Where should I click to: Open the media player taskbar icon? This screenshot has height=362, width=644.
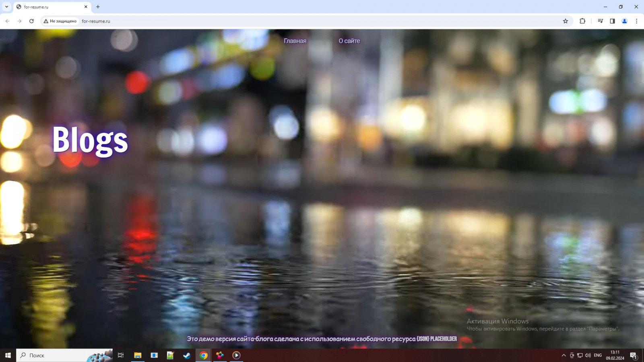point(236,355)
